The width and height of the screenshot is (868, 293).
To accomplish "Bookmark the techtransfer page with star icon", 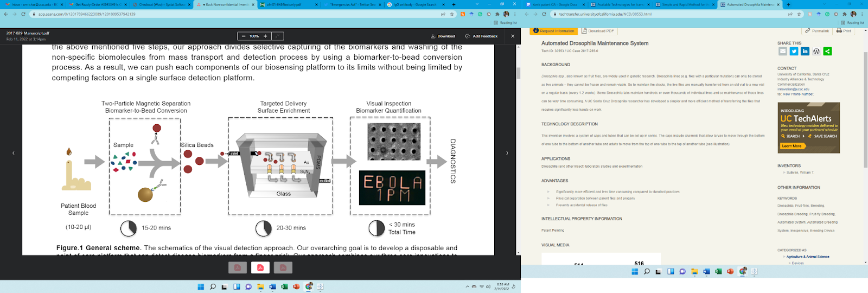I will coord(799,14).
